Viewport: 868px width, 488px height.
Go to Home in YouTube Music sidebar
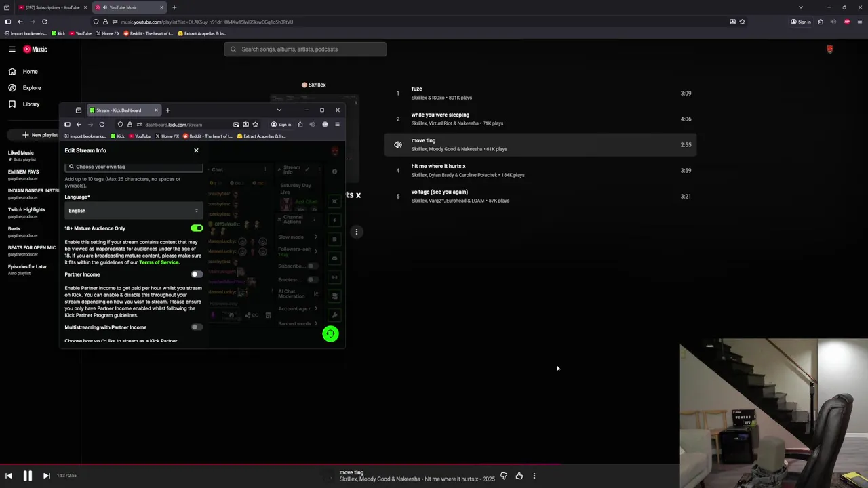tap(23, 71)
